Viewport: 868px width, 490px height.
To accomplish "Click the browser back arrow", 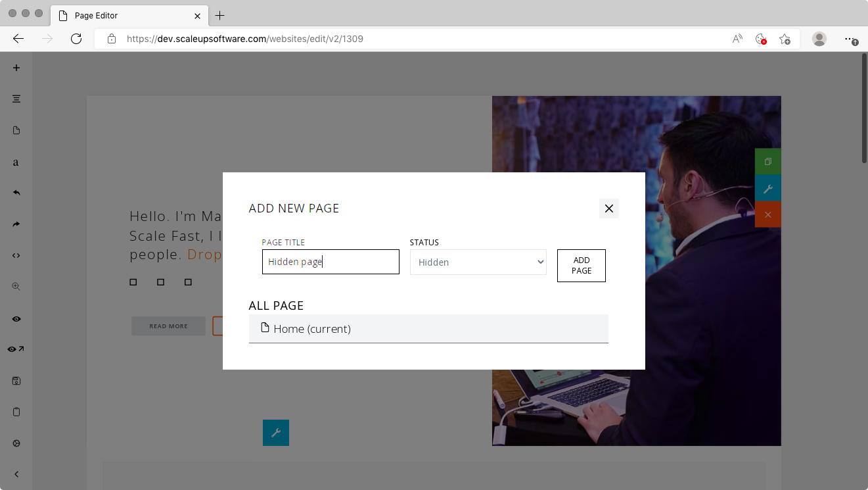I will [x=18, y=39].
